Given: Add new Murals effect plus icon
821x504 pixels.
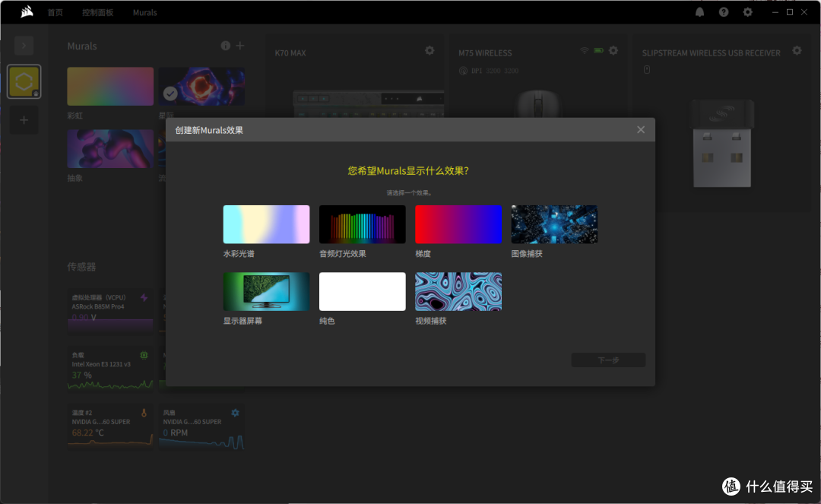Looking at the screenshot, I should coord(239,46).
